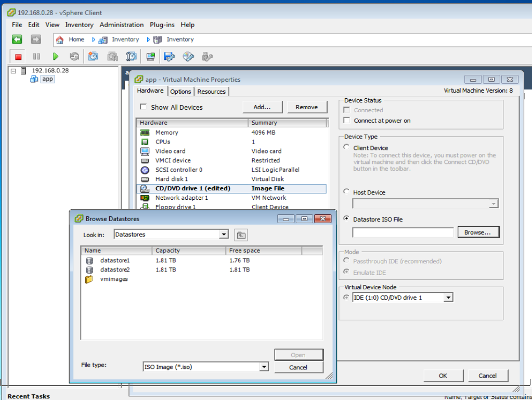Click the green back navigation arrow

(x=17, y=40)
